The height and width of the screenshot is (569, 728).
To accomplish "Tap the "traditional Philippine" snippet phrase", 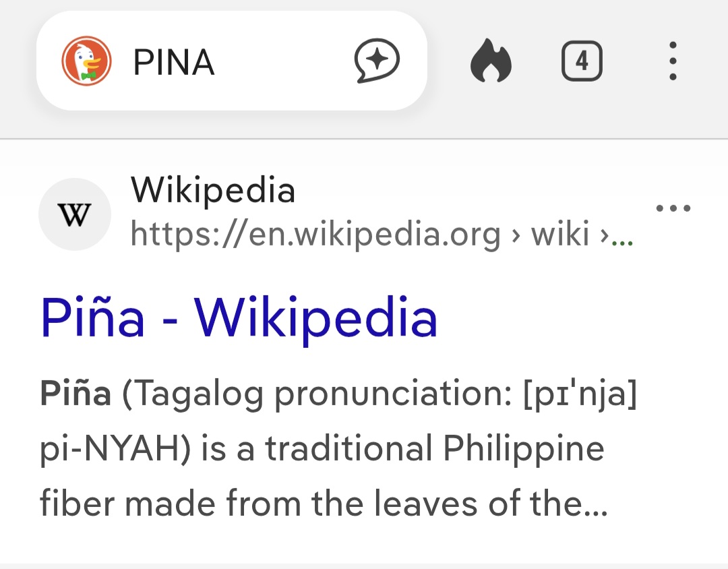I will pos(438,448).
